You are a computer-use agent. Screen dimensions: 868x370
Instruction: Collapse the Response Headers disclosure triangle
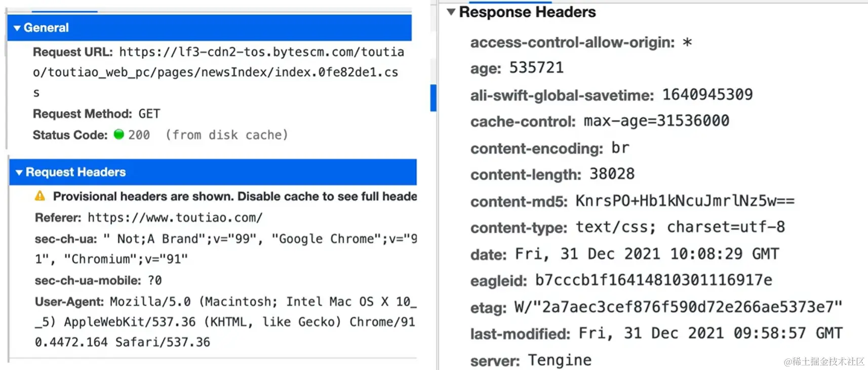click(x=451, y=12)
